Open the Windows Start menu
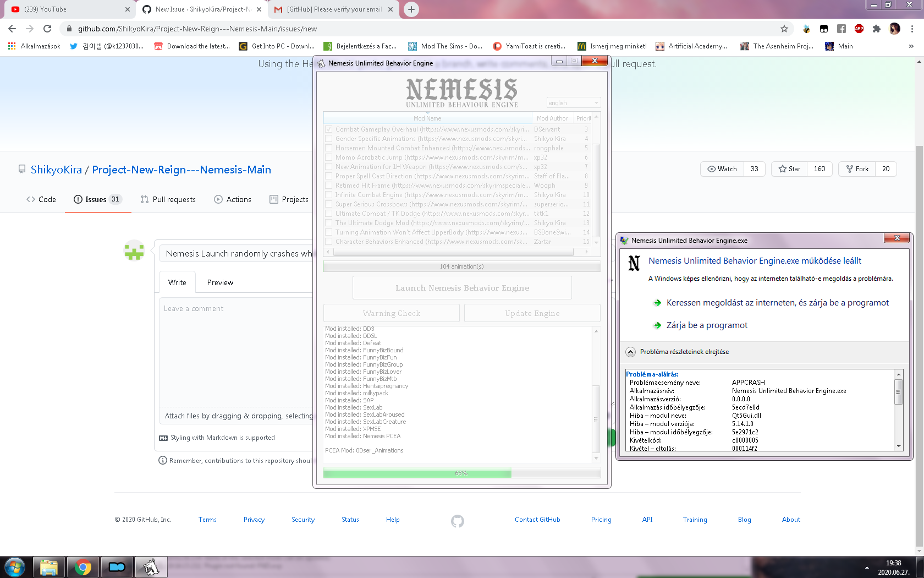The width and height of the screenshot is (924, 578). click(x=15, y=567)
